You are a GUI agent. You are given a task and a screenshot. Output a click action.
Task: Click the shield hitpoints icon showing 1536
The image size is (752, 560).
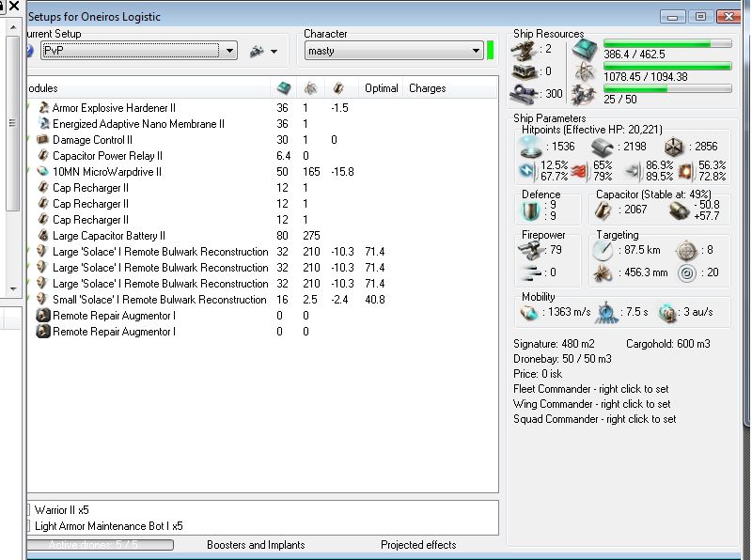[x=531, y=147]
